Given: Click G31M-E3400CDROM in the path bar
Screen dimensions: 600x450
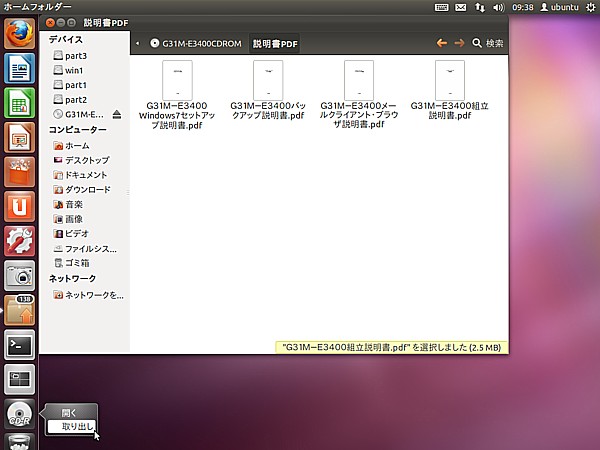Looking at the screenshot, I should point(196,44).
